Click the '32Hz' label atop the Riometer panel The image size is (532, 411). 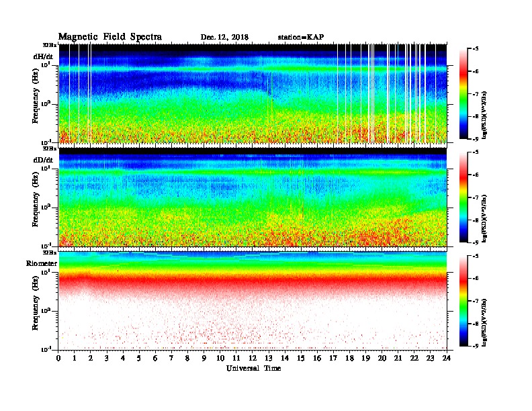coord(50,253)
